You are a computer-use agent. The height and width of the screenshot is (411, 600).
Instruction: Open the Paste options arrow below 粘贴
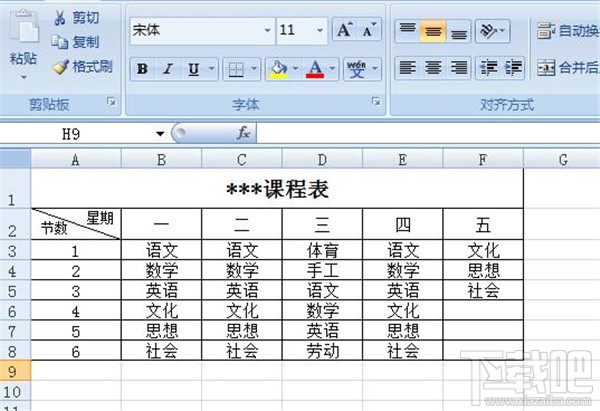pyautogui.click(x=24, y=78)
